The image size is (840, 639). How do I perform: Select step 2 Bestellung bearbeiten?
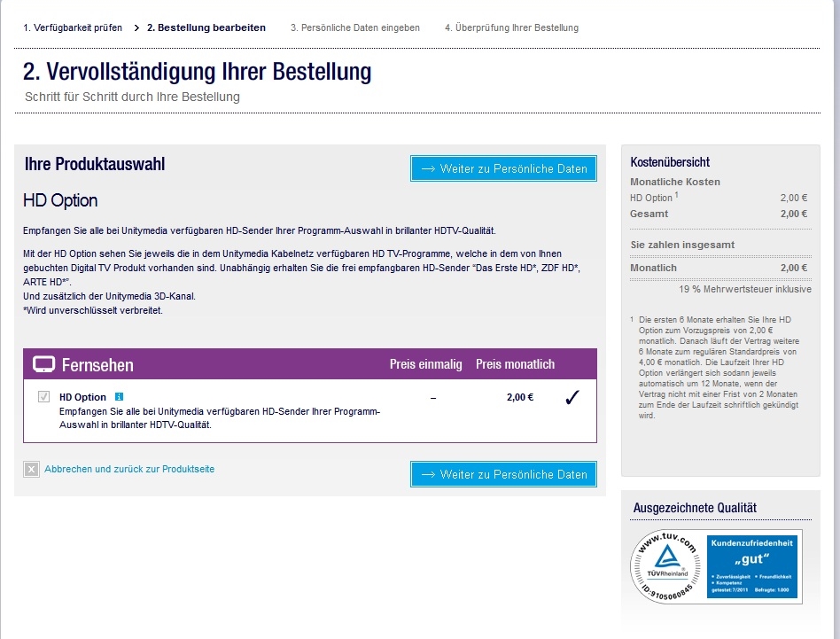coord(206,28)
